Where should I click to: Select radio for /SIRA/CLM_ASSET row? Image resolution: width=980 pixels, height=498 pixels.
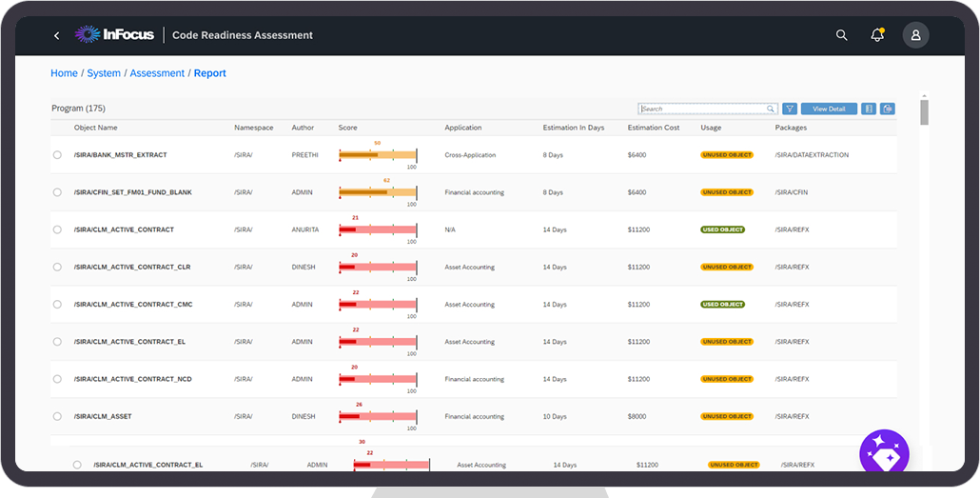tap(57, 417)
